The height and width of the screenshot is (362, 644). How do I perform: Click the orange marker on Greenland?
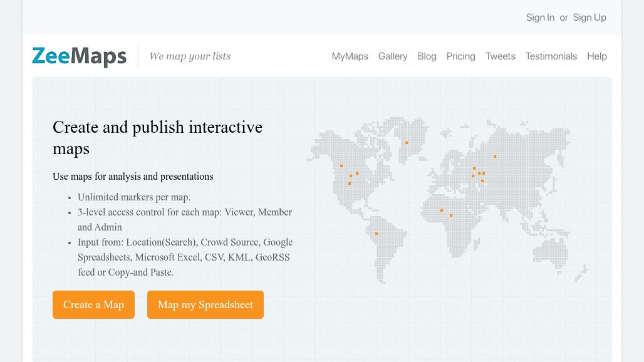[407, 143]
